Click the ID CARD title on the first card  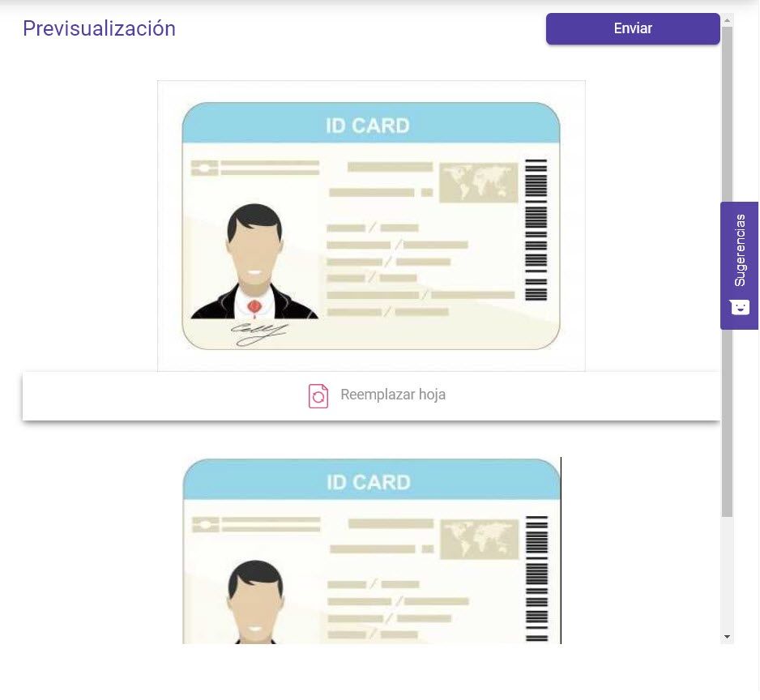368,126
